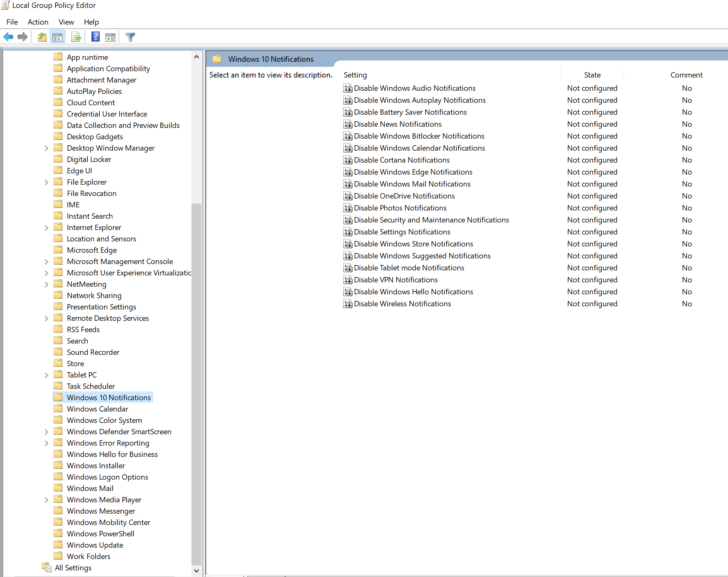Navigate back using the blue arrow
The image size is (728, 577).
click(x=8, y=37)
